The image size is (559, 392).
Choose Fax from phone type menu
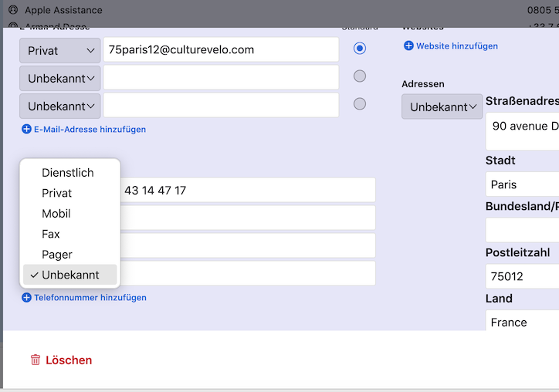[69, 234]
